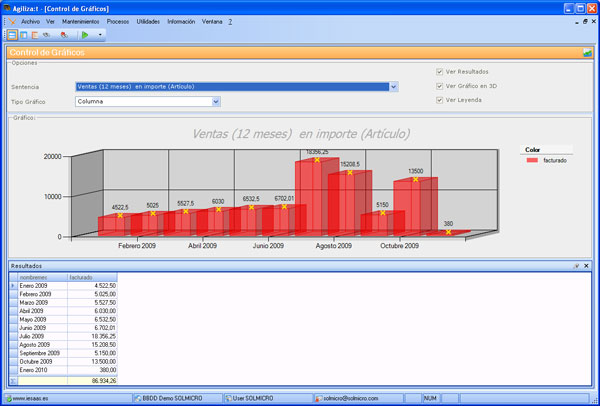Disable the Ver Leyenda checkbox

pos(440,100)
